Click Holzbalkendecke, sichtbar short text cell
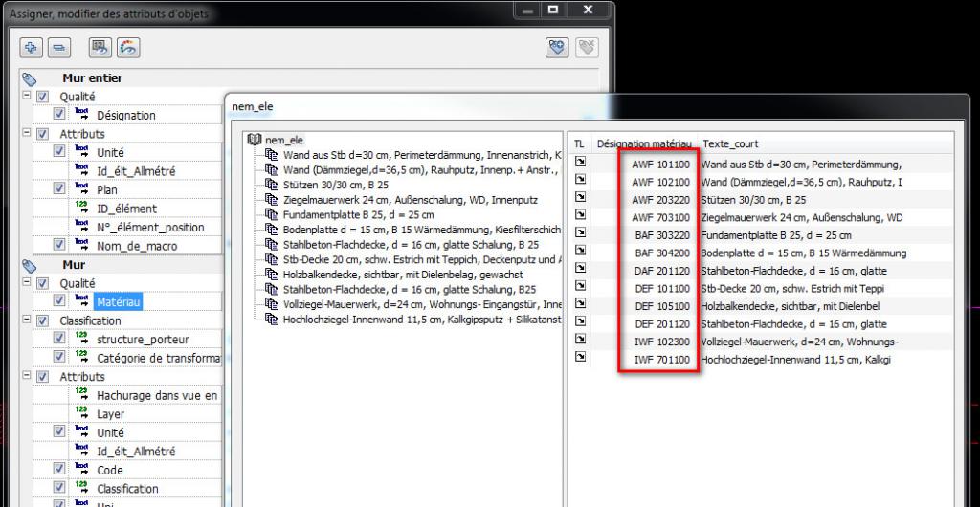This screenshot has height=507, width=980. [x=791, y=306]
